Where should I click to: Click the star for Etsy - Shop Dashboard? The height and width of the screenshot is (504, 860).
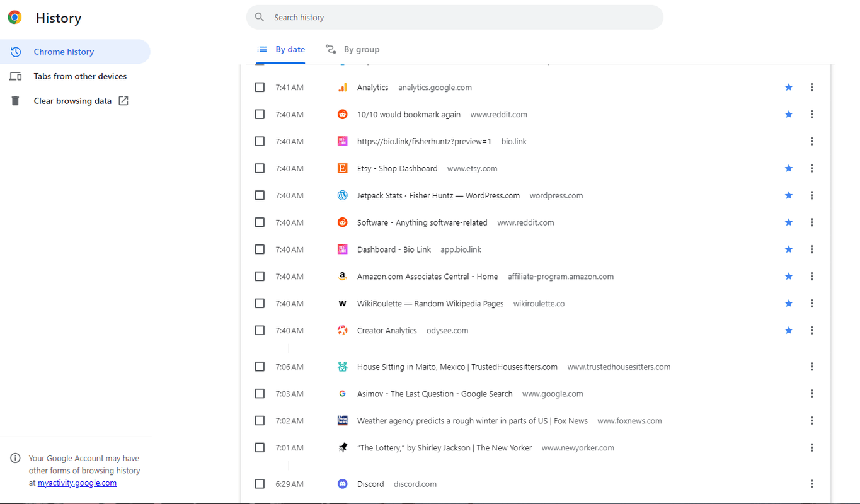pyautogui.click(x=789, y=168)
